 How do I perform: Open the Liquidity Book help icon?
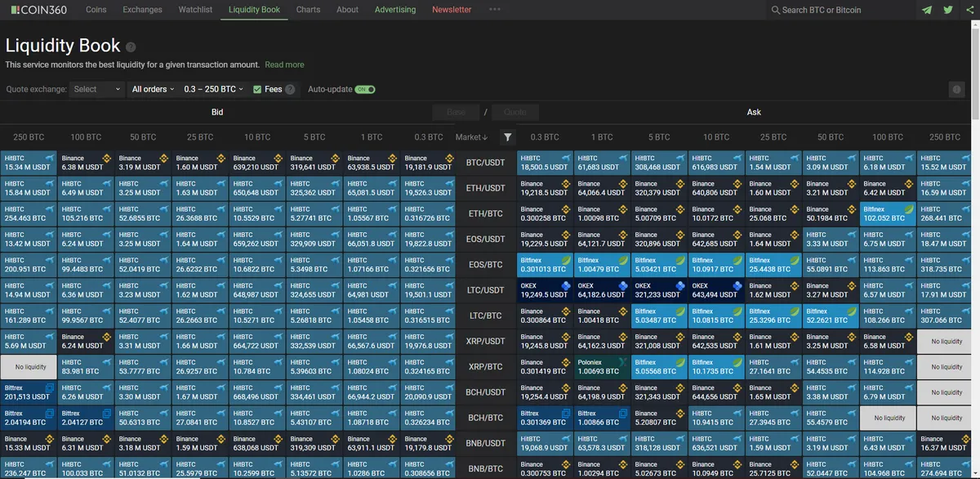pos(131,47)
